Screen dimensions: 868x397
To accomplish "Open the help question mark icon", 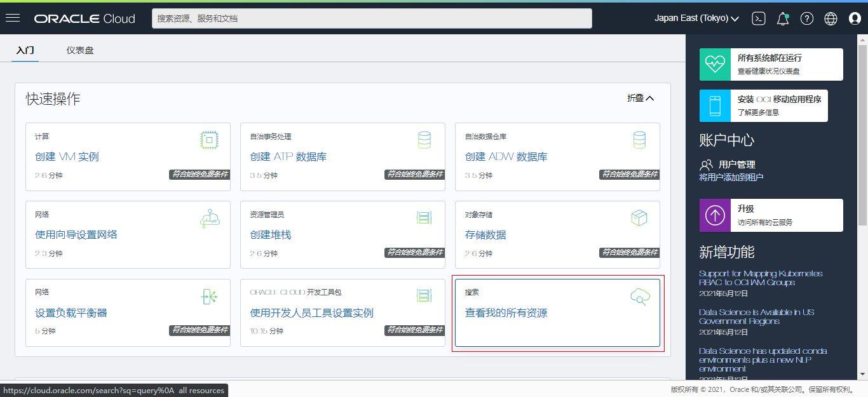I will [x=807, y=18].
